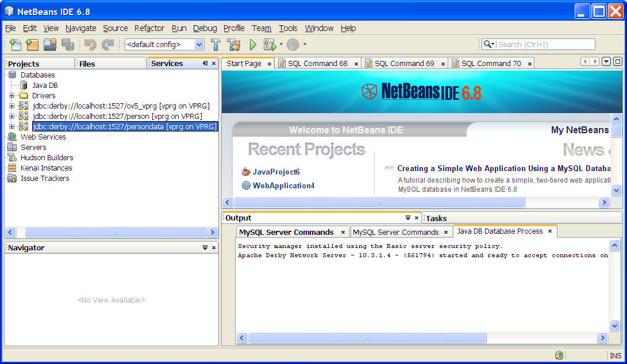The height and width of the screenshot is (364, 627).
Task: Expand the localhost:1527/person connection node
Action: click(11, 117)
